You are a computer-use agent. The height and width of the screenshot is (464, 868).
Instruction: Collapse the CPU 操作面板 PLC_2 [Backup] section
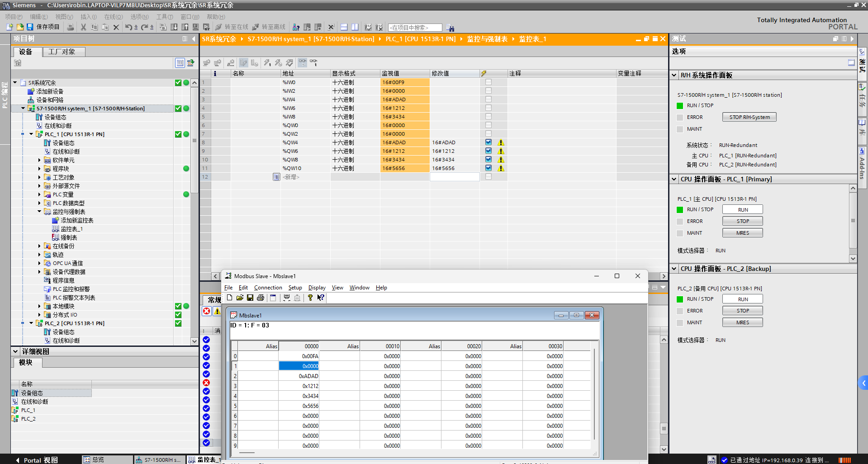[674, 269]
